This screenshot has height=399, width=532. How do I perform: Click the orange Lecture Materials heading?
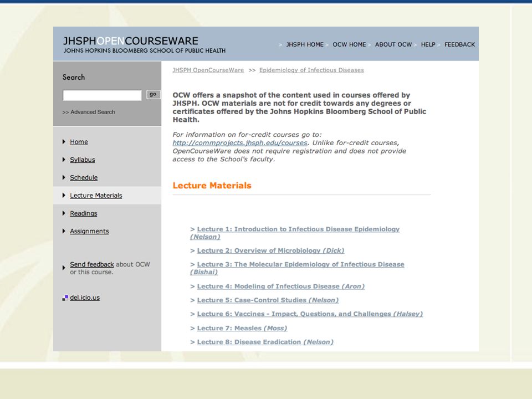coord(212,186)
